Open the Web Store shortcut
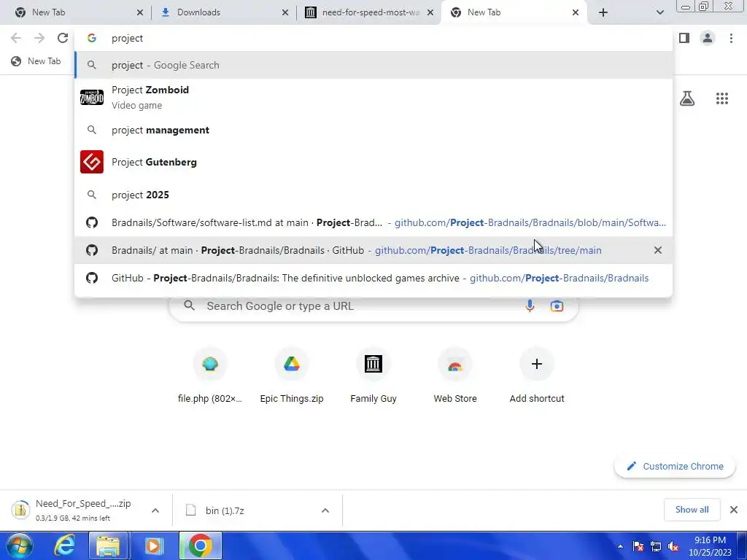 [x=455, y=376]
